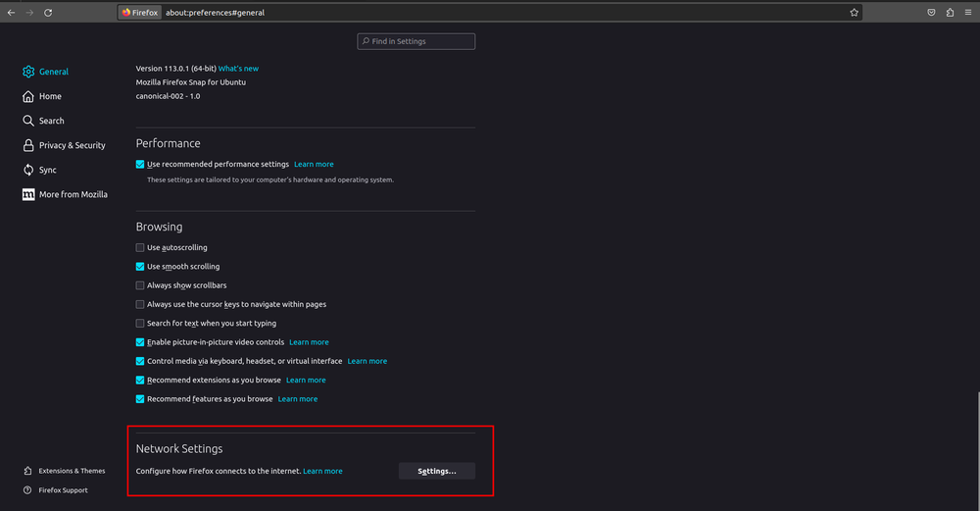The height and width of the screenshot is (511, 980).
Task: Uncheck Recommend extensions as you browse
Action: (140, 381)
